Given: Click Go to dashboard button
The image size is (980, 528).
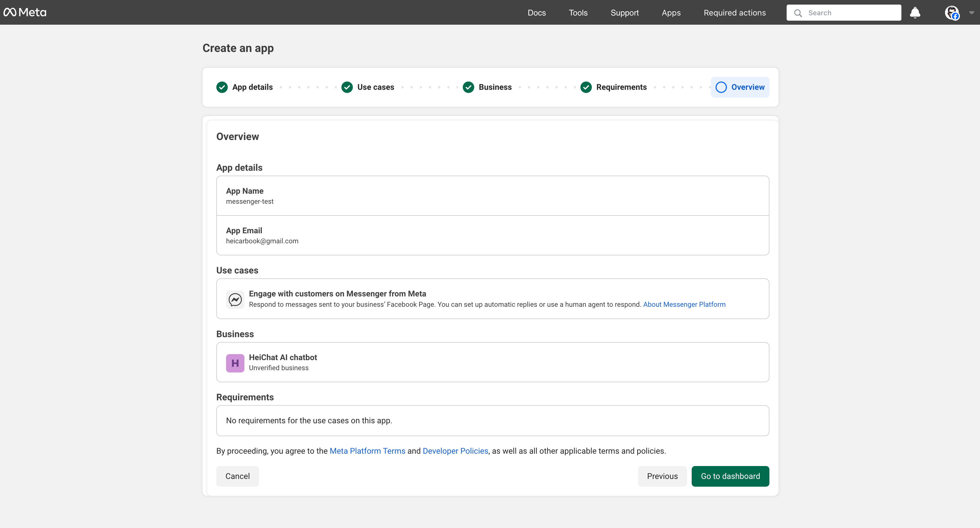Looking at the screenshot, I should click(730, 476).
